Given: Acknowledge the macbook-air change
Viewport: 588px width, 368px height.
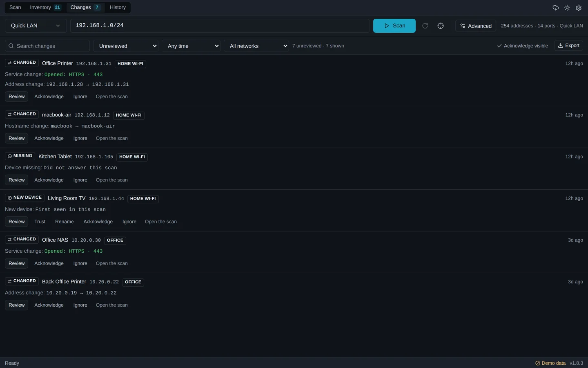Looking at the screenshot, I should coord(49,138).
